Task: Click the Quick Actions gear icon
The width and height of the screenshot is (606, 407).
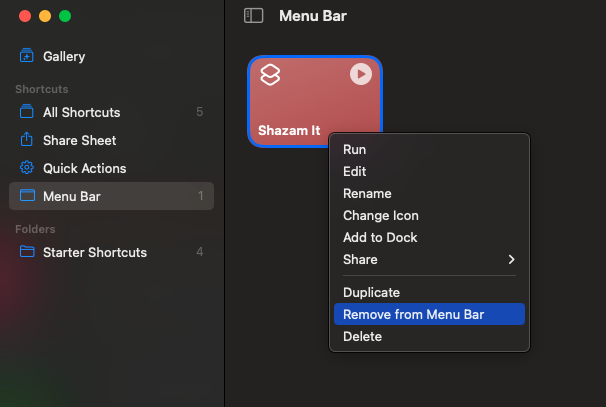Action: pyautogui.click(x=27, y=168)
